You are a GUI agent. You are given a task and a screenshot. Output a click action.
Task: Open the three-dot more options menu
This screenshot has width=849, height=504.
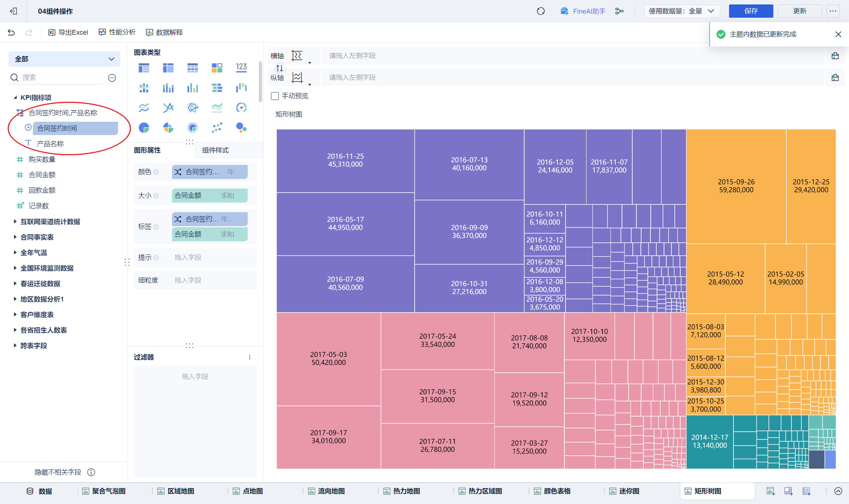click(x=833, y=11)
